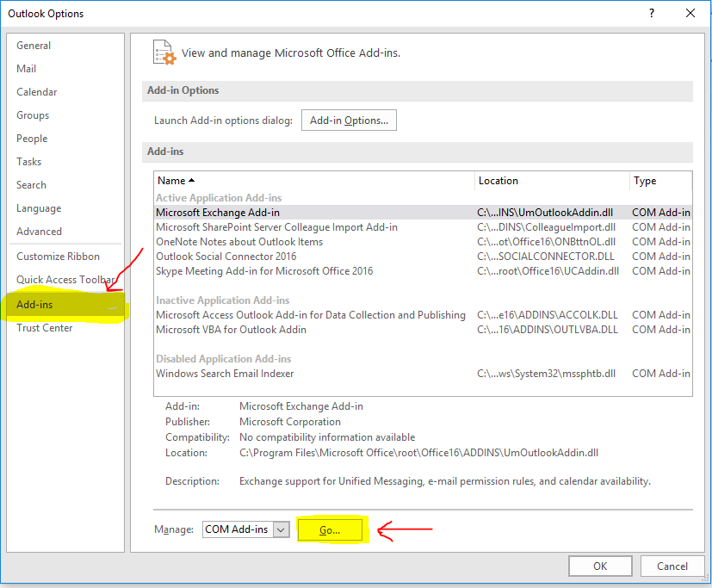Select Microsoft Access Outlook Add-in for Data Collection
The width and height of the screenshot is (712, 588).
tap(423, 315)
